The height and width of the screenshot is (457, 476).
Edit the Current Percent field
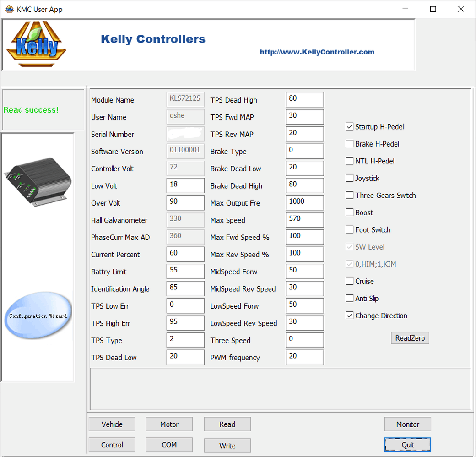click(x=185, y=254)
